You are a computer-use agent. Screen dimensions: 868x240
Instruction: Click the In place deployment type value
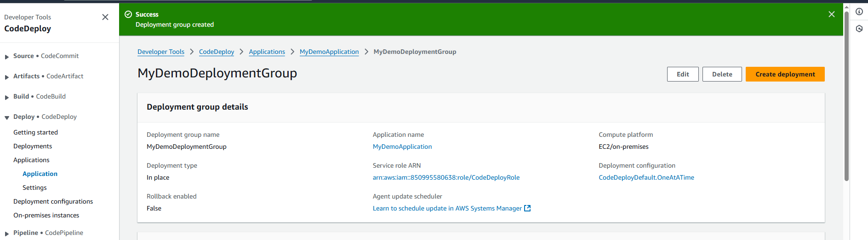[x=158, y=177]
